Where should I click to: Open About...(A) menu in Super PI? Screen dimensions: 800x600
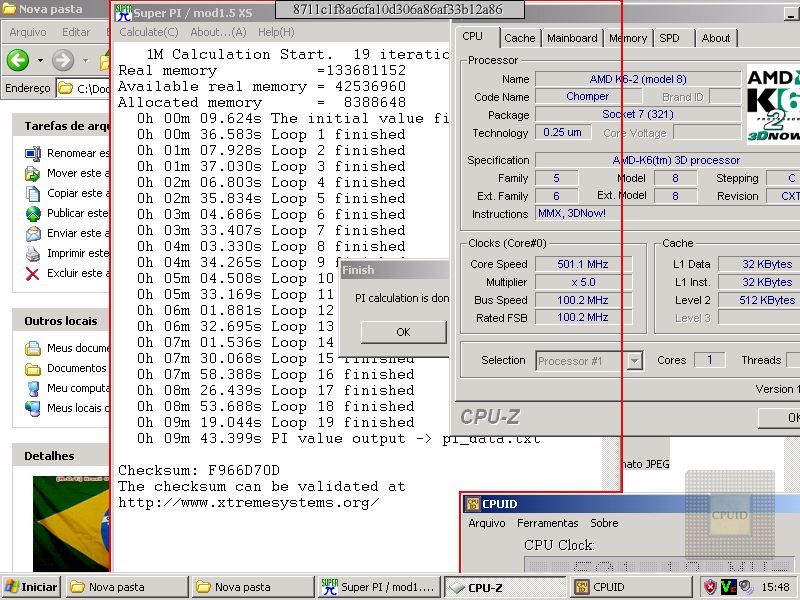(x=218, y=32)
